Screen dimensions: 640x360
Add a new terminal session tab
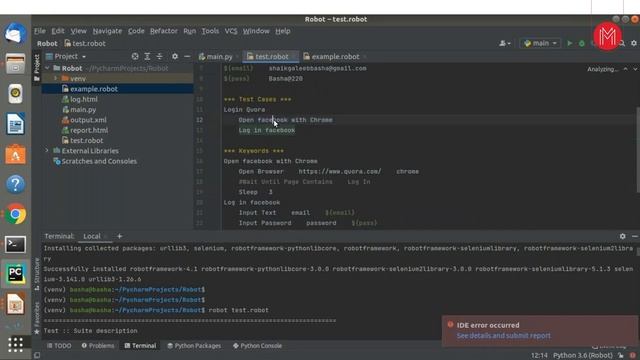pyautogui.click(x=119, y=236)
